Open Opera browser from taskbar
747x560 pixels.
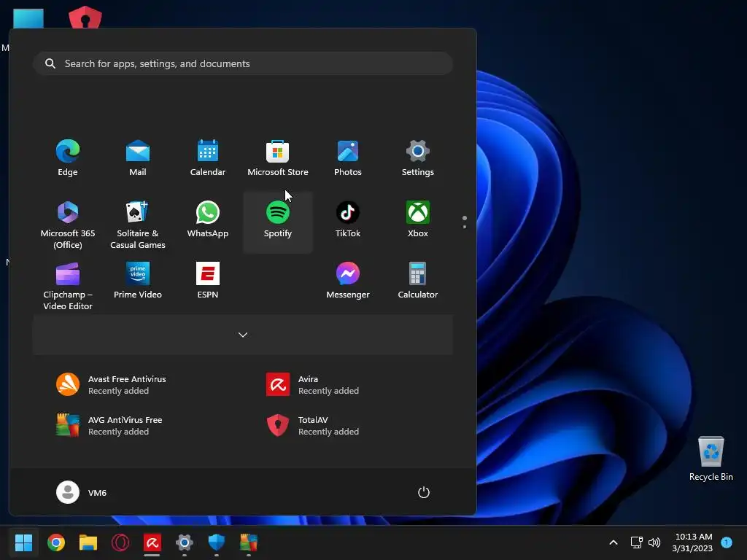point(120,542)
